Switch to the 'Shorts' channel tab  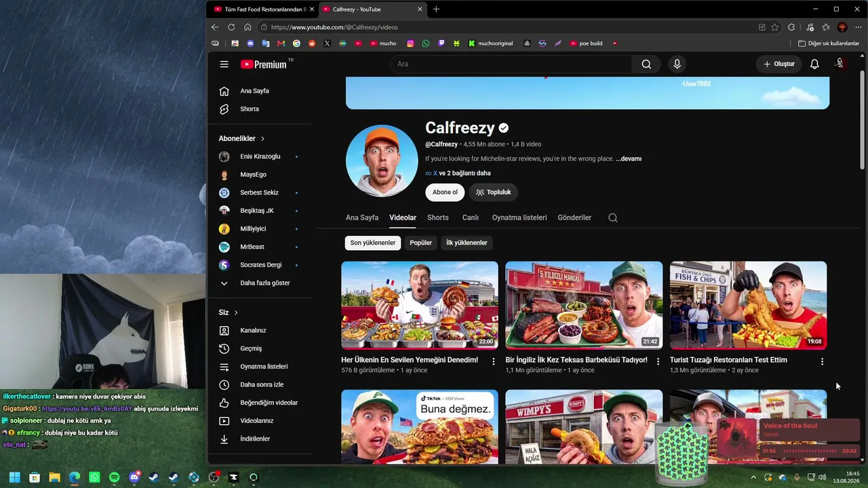pos(438,218)
